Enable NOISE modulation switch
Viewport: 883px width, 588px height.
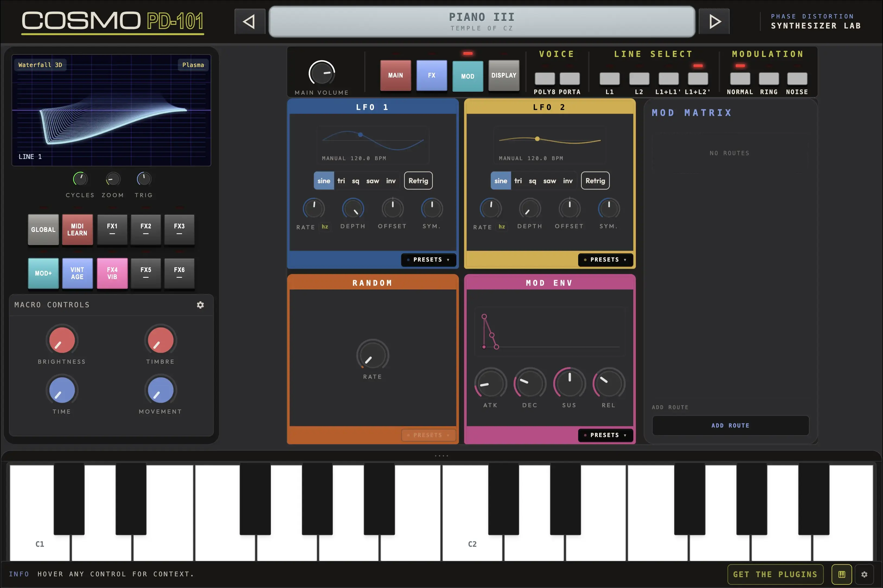[797, 79]
